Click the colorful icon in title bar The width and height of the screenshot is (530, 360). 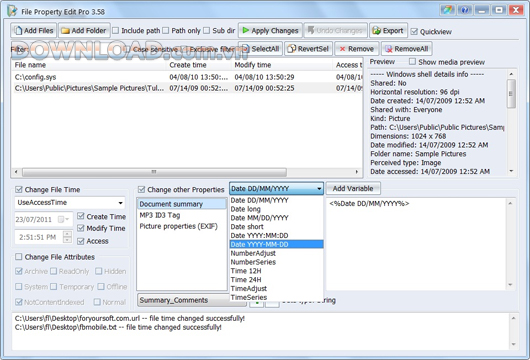tap(448, 10)
